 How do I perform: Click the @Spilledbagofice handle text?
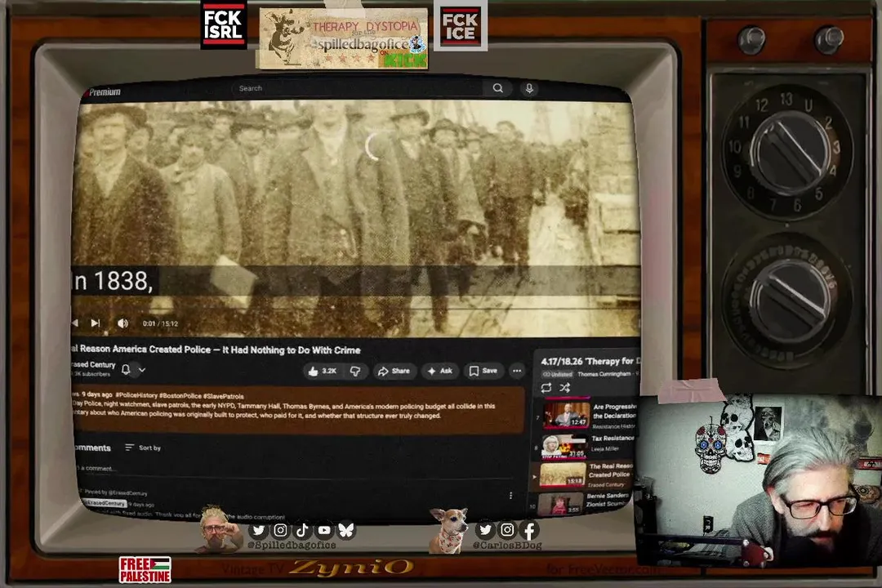pyautogui.click(x=292, y=546)
